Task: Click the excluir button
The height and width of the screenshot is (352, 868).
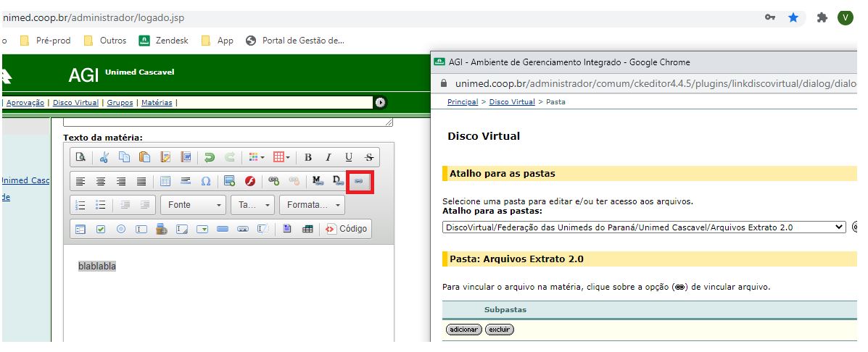Action: click(x=500, y=330)
